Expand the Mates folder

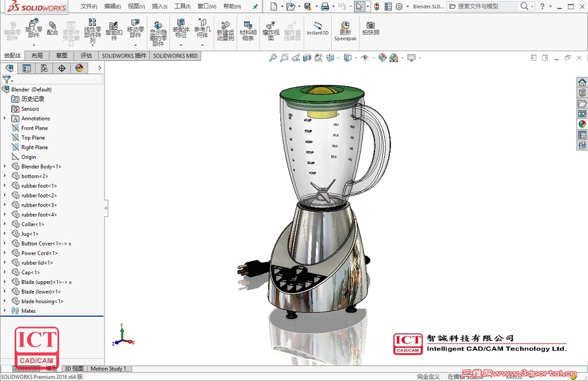click(5, 310)
